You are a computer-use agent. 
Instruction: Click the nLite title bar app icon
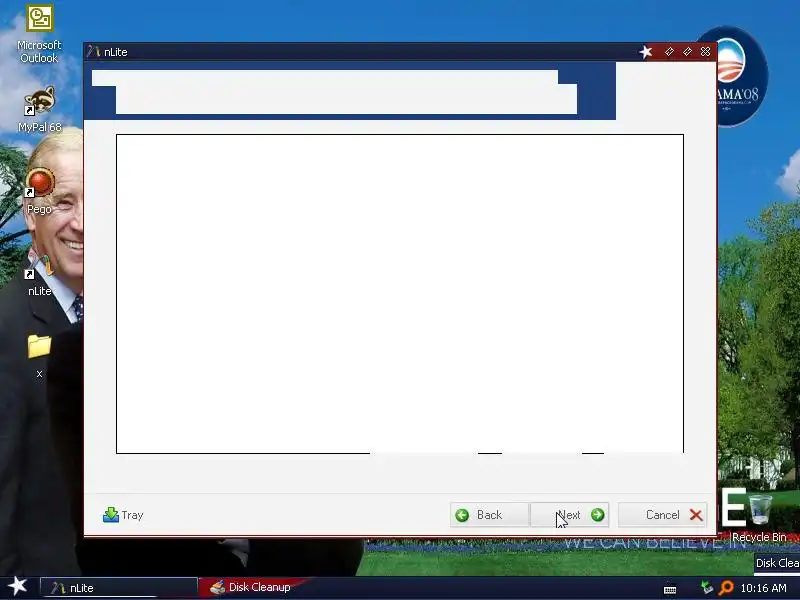coord(93,52)
